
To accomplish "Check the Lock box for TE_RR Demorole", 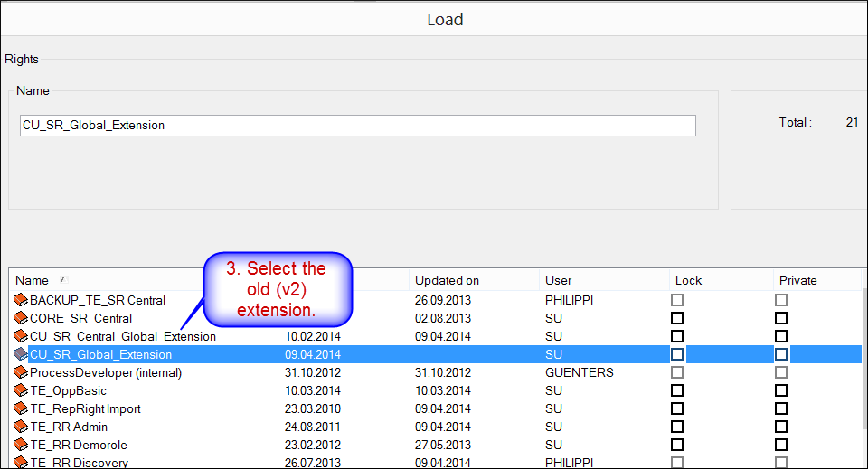I will click(x=677, y=445).
